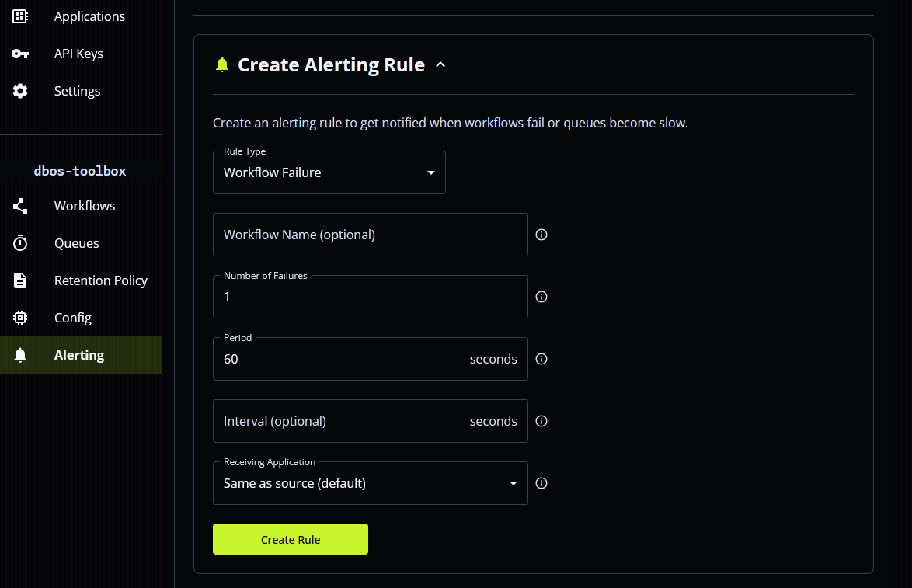Click info icon beside Receiving Application
Viewport: 912px width, 588px height.
coord(541,483)
